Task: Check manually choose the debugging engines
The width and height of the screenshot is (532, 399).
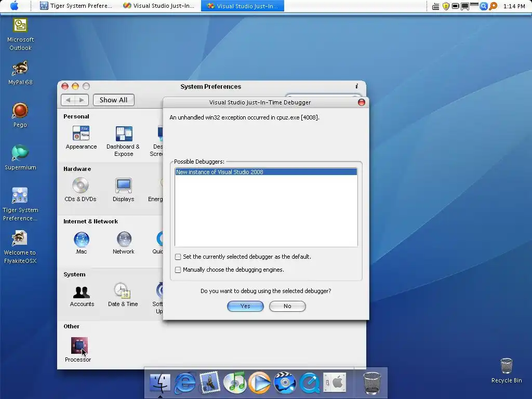Action: 178,270
